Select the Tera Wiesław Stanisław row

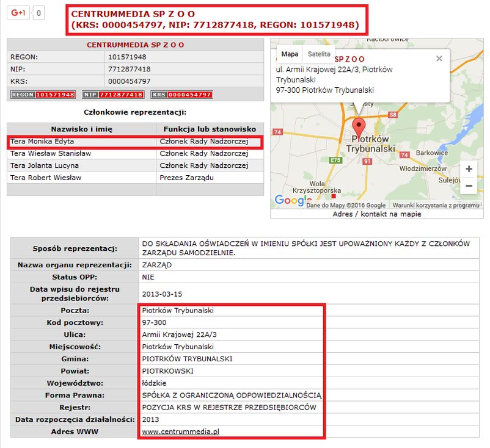pyautogui.click(x=135, y=154)
